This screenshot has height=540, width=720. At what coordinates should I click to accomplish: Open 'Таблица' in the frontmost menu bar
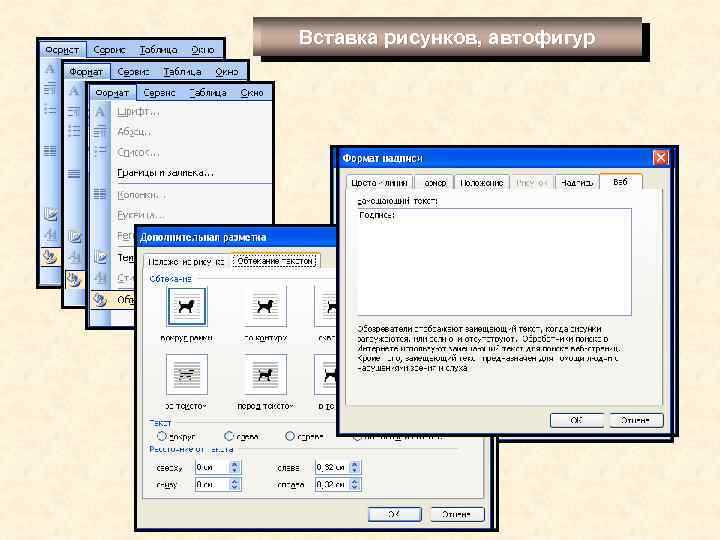(208, 93)
